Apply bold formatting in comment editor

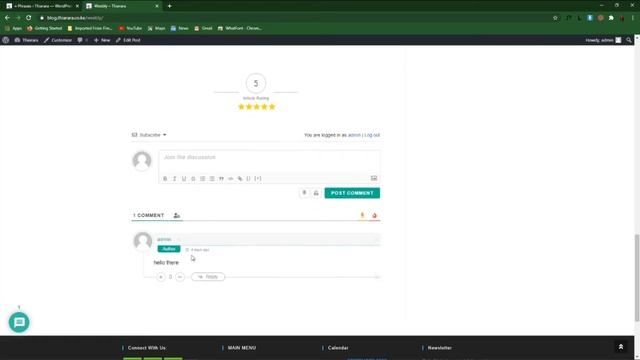tap(165, 179)
